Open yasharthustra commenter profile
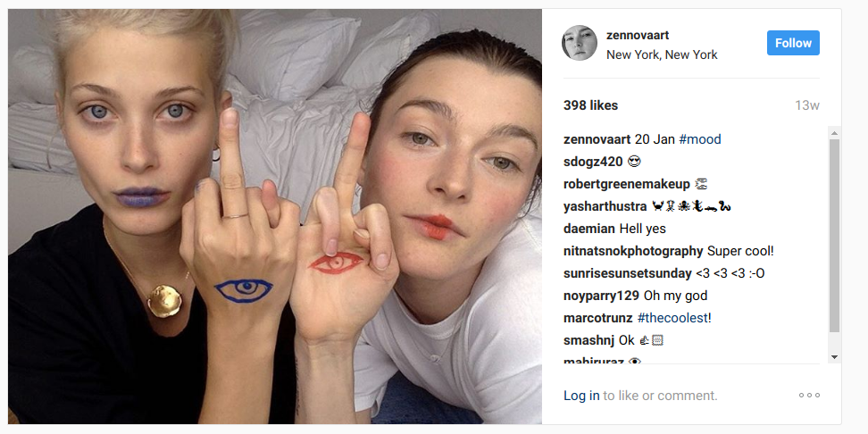Image resolution: width=868 pixels, height=434 pixels. click(605, 206)
